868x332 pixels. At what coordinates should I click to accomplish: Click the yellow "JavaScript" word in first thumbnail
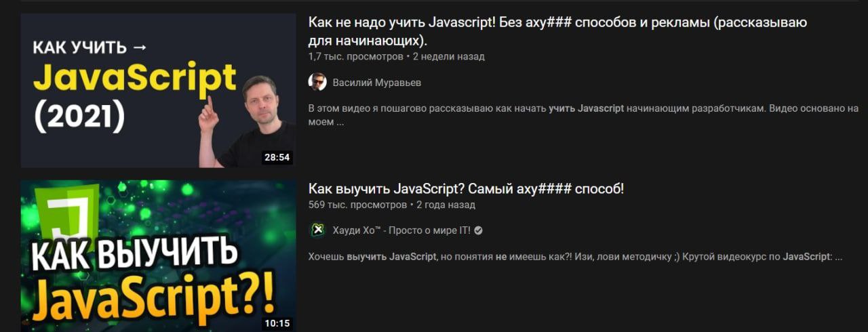click(134, 80)
